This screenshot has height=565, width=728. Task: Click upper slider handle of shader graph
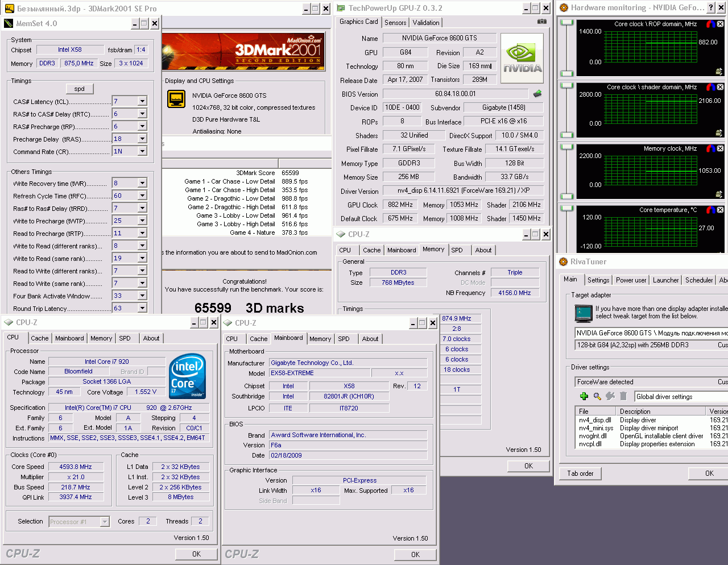point(566,86)
